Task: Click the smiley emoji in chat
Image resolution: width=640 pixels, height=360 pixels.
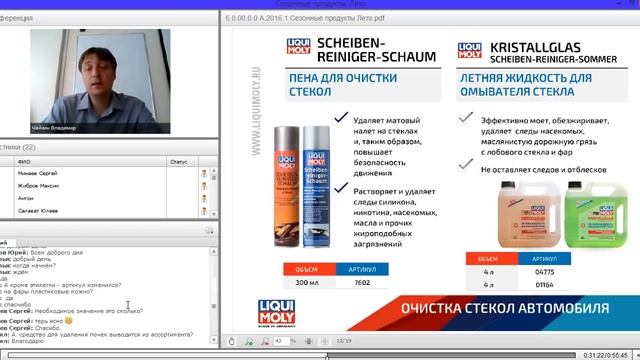Action: (69, 321)
